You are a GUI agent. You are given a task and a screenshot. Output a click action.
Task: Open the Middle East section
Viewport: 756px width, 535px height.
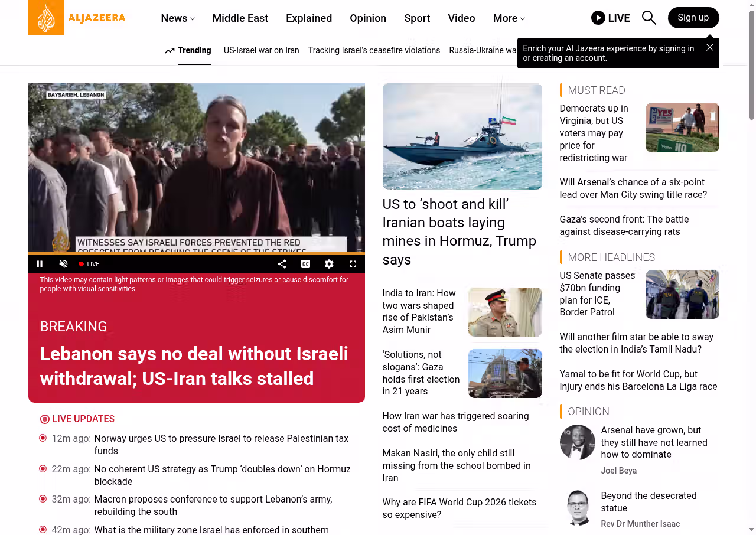coord(240,18)
